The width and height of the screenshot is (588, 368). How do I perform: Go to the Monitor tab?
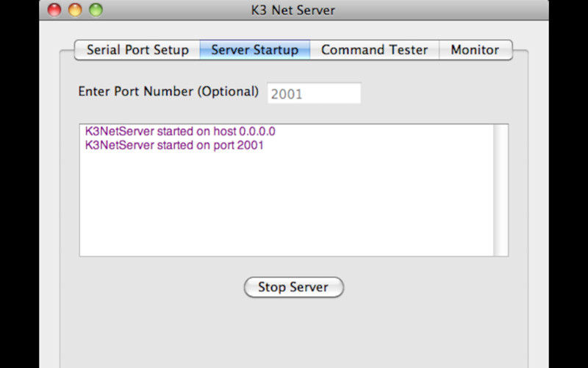click(475, 50)
